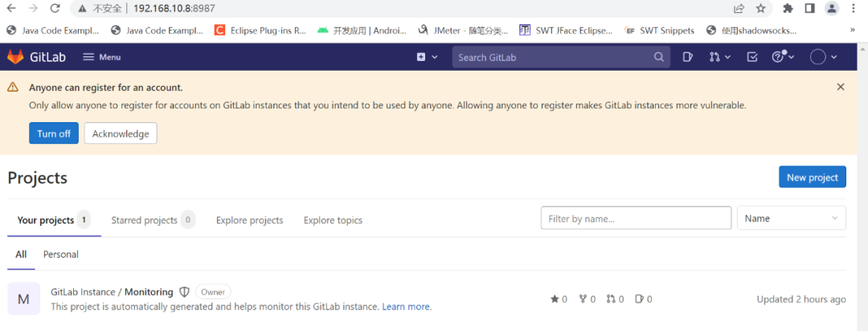Open browser extensions puzzle icon
The width and height of the screenshot is (868, 331).
(x=788, y=8)
